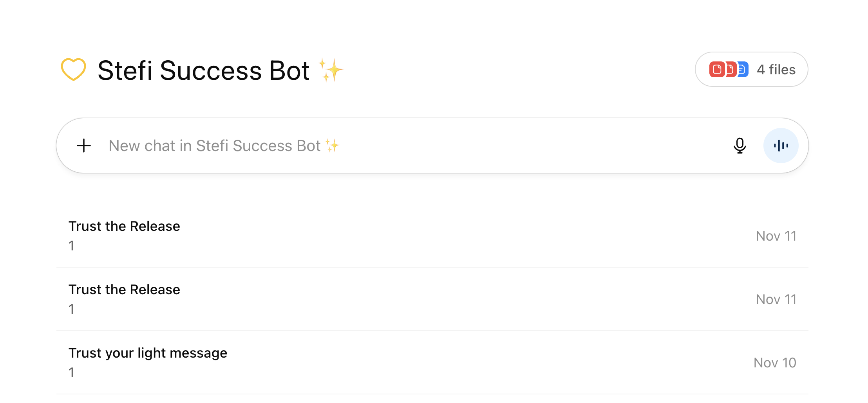868x403 pixels.
Task: Click the plus icon to attach files
Action: [x=84, y=146]
